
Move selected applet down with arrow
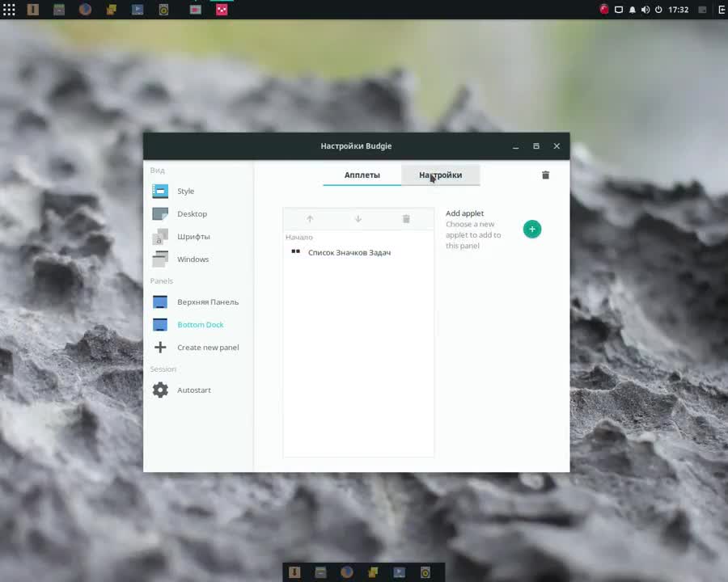(x=358, y=218)
